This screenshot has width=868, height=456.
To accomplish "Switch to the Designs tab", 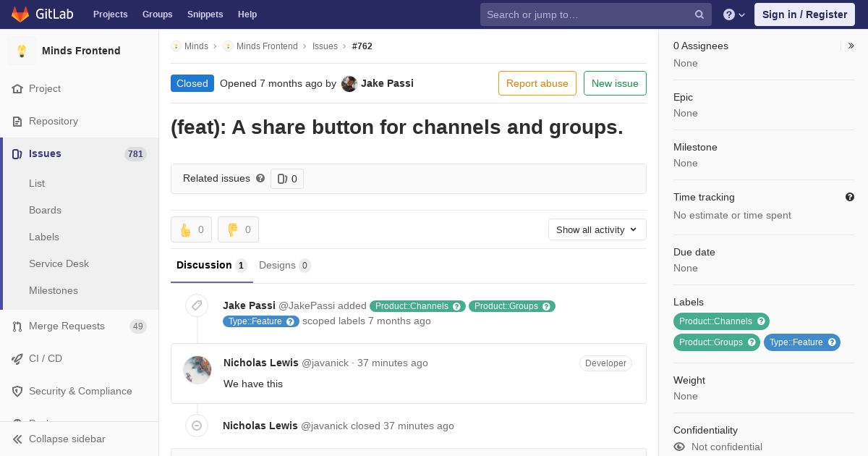I will pos(285,266).
